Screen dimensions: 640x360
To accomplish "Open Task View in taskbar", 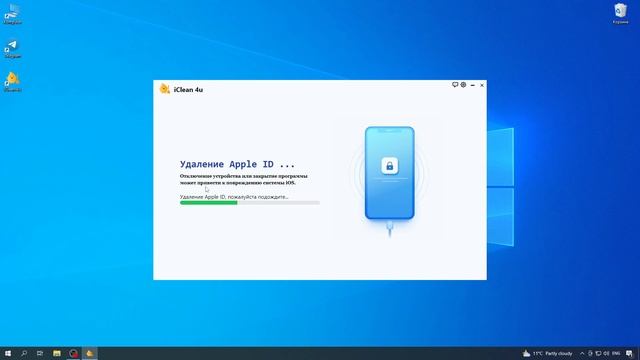I will click(x=40, y=353).
